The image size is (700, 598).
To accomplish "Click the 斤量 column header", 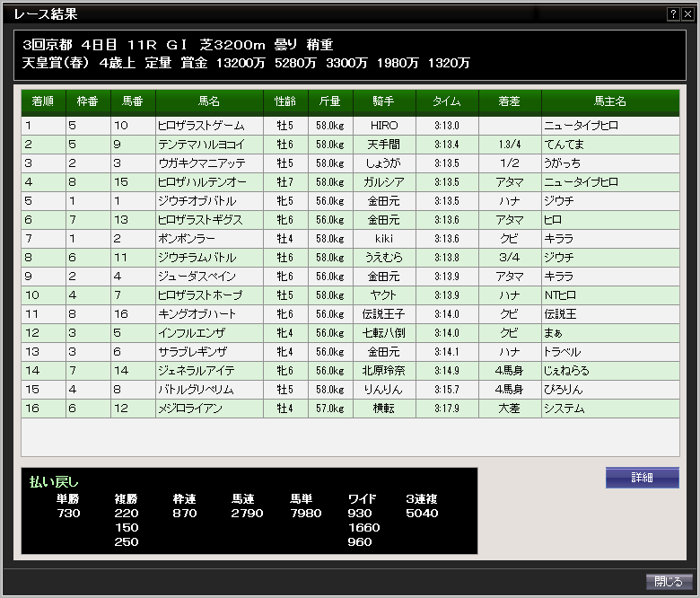I will coord(330,101).
